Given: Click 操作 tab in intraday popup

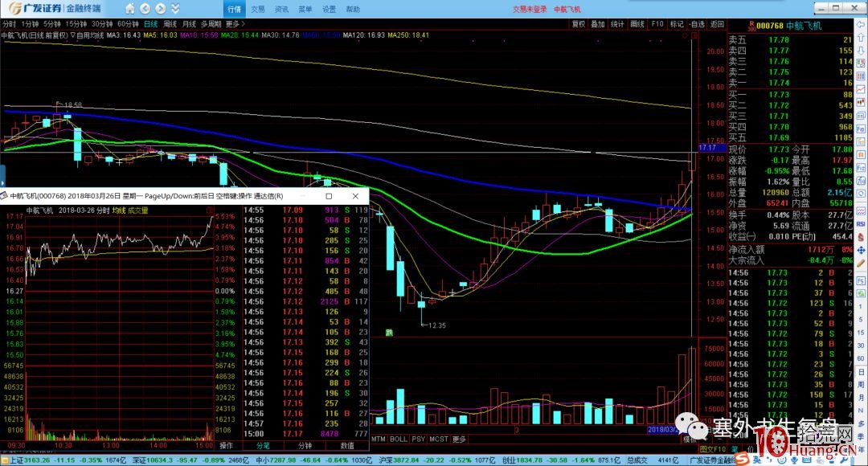Looking at the screenshot, I should [226, 446].
